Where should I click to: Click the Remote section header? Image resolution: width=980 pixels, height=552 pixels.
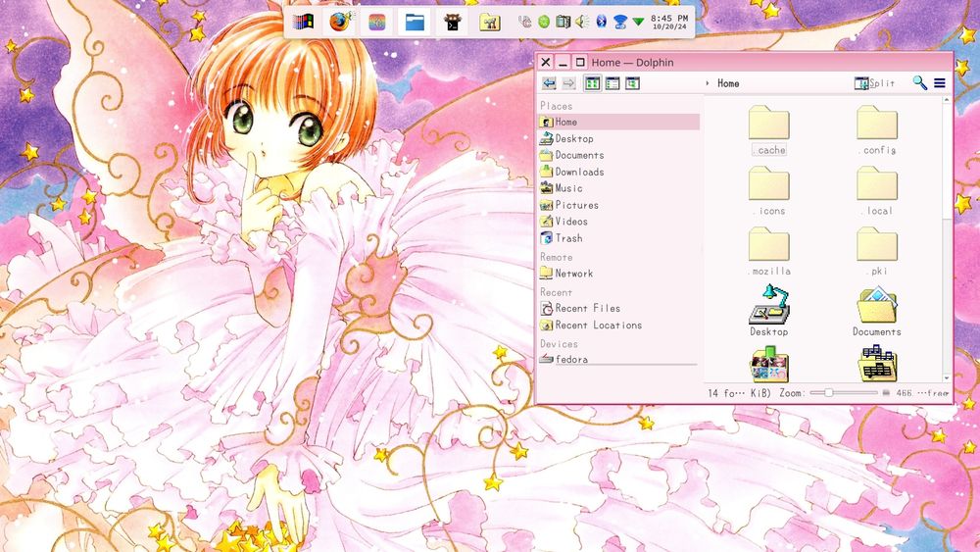[557, 257]
